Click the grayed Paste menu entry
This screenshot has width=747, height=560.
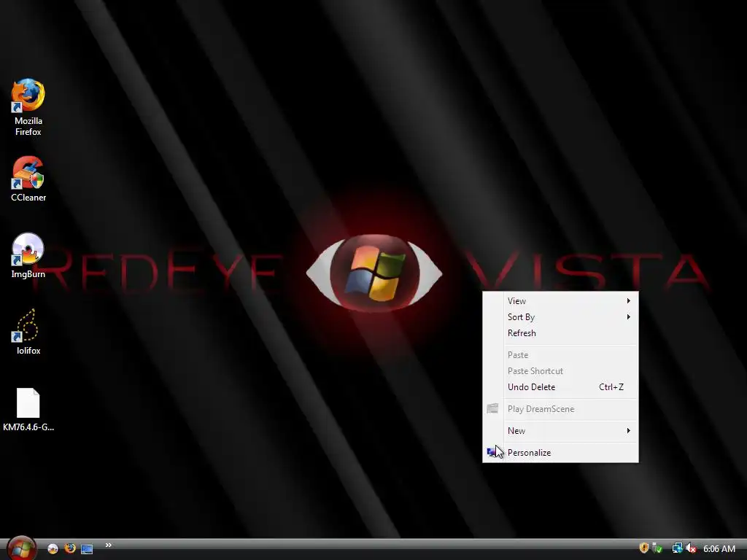click(561, 355)
